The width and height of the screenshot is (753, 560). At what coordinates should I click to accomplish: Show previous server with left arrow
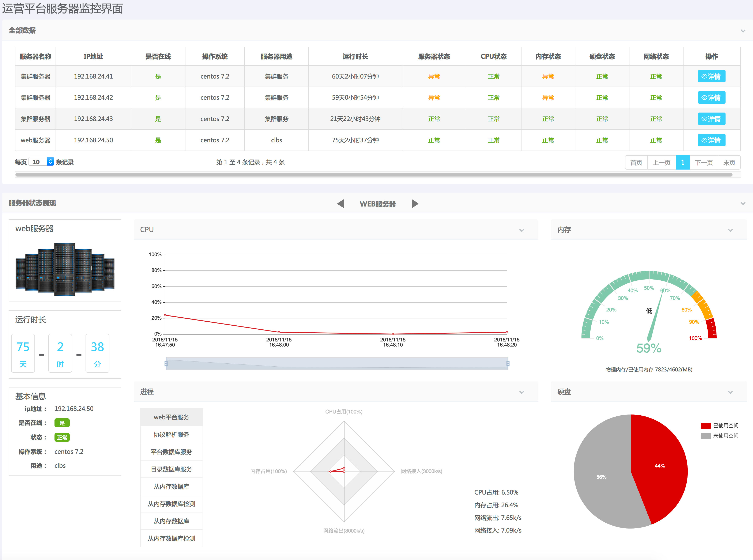341,204
